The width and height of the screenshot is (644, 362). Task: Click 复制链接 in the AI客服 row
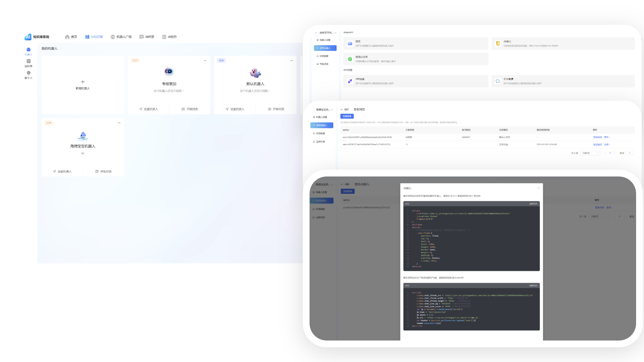click(x=597, y=137)
